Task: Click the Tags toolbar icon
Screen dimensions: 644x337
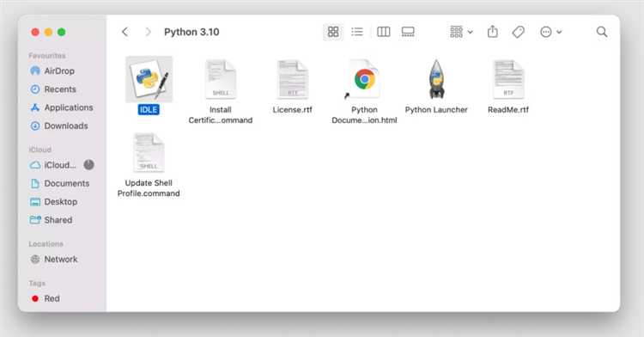Action: [x=519, y=32]
